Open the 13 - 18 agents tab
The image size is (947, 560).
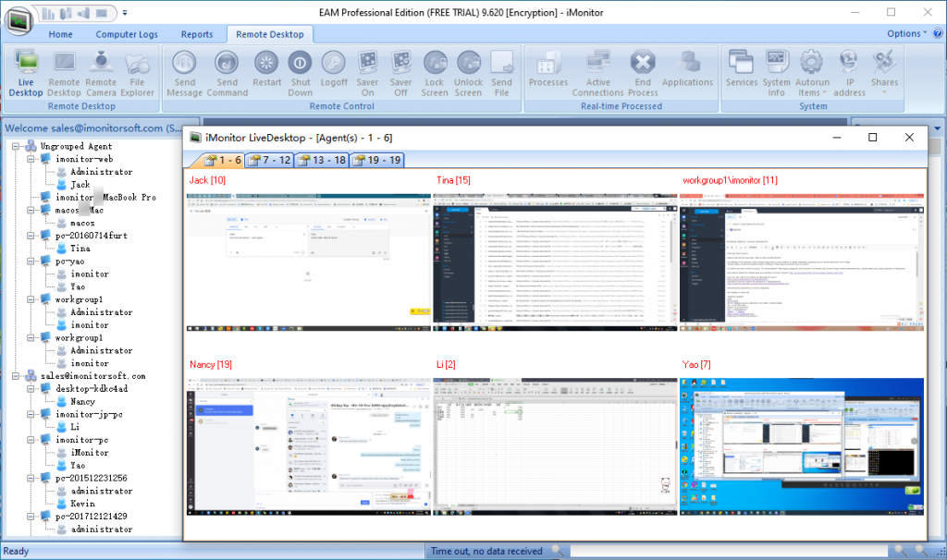click(x=319, y=160)
